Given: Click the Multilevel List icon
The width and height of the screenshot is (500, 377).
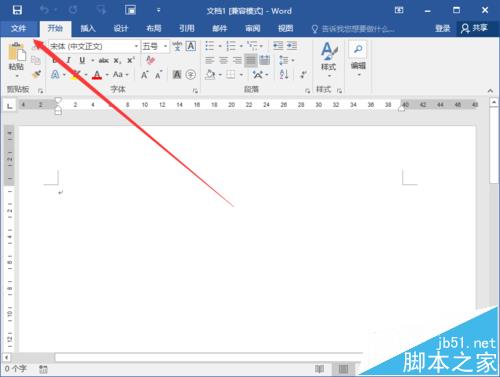Looking at the screenshot, I should click(x=252, y=45).
